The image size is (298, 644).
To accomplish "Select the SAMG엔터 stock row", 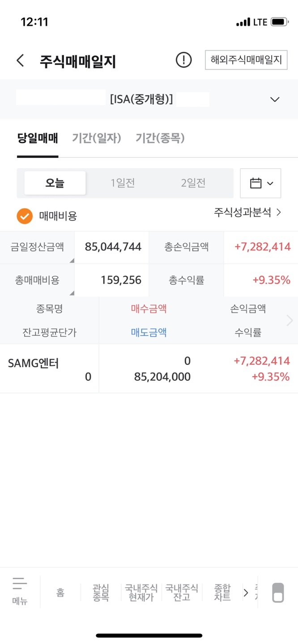I will click(x=149, y=369).
